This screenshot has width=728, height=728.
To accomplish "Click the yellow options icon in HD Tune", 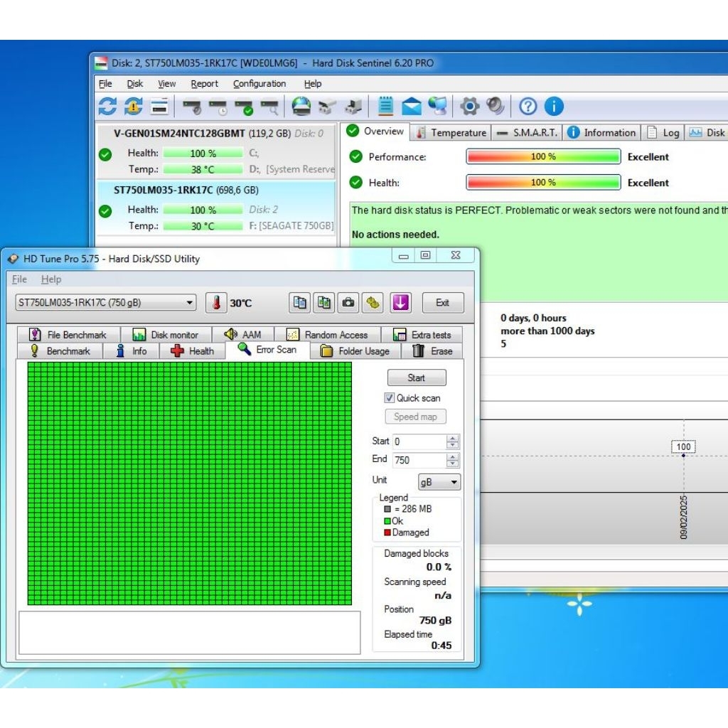I will click(x=373, y=303).
